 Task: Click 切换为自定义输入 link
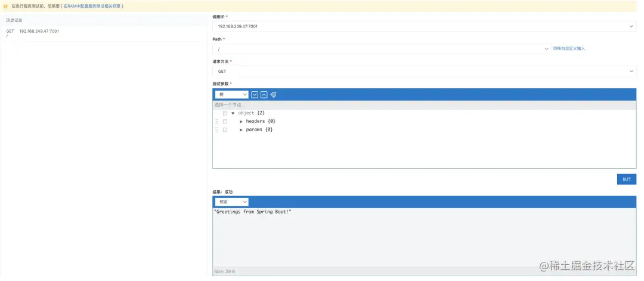[569, 48]
